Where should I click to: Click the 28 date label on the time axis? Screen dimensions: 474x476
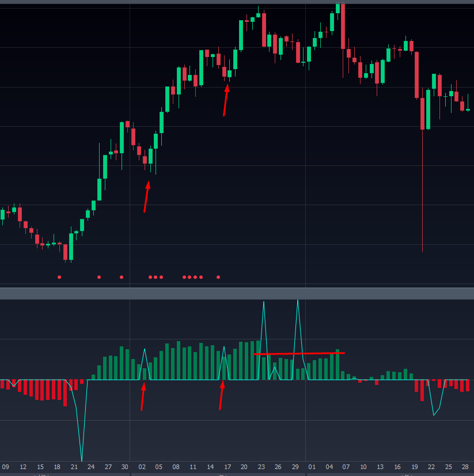pos(466,467)
